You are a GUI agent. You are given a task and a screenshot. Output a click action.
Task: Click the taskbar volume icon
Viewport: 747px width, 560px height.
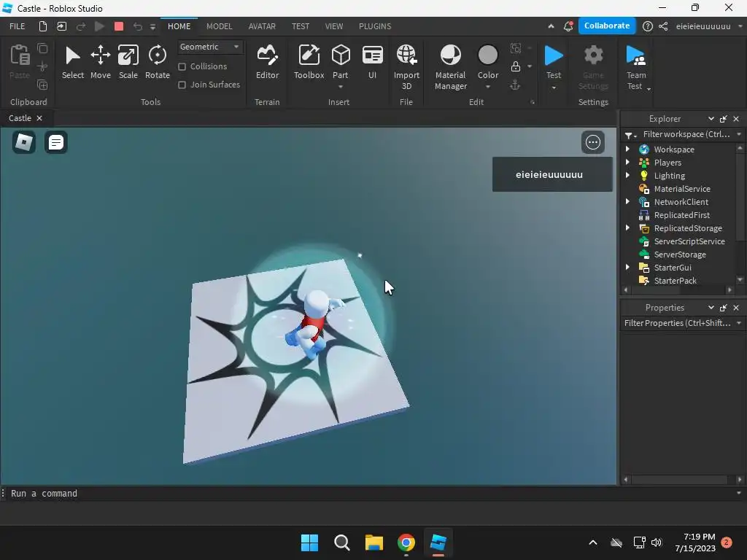pos(657,542)
